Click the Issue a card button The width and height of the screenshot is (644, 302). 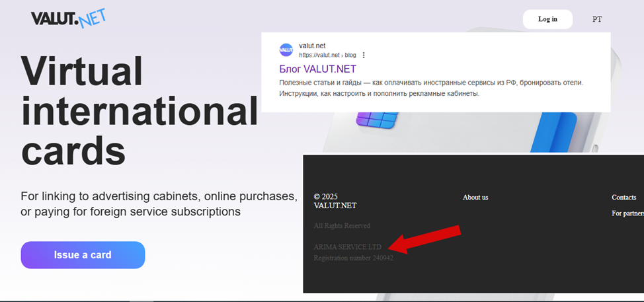[x=83, y=255]
